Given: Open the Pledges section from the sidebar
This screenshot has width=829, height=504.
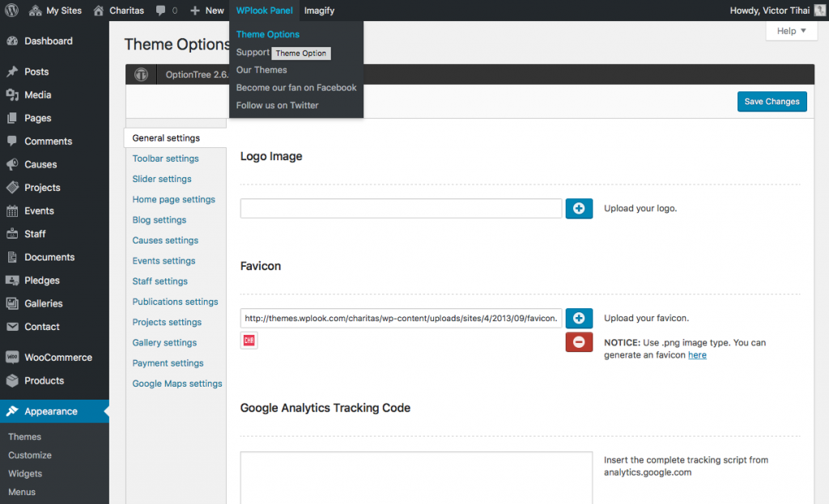Looking at the screenshot, I should tap(36, 280).
